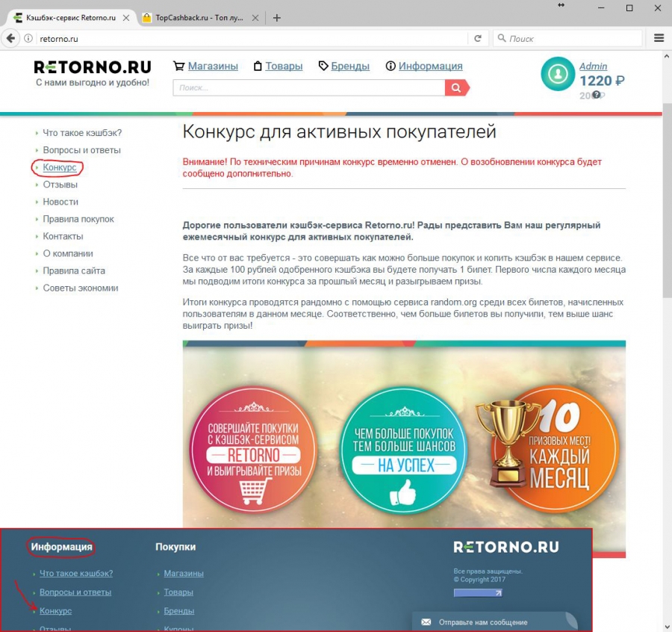Open the browser hamburger menu
Image resolution: width=672 pixels, height=632 pixels.
tap(659, 38)
